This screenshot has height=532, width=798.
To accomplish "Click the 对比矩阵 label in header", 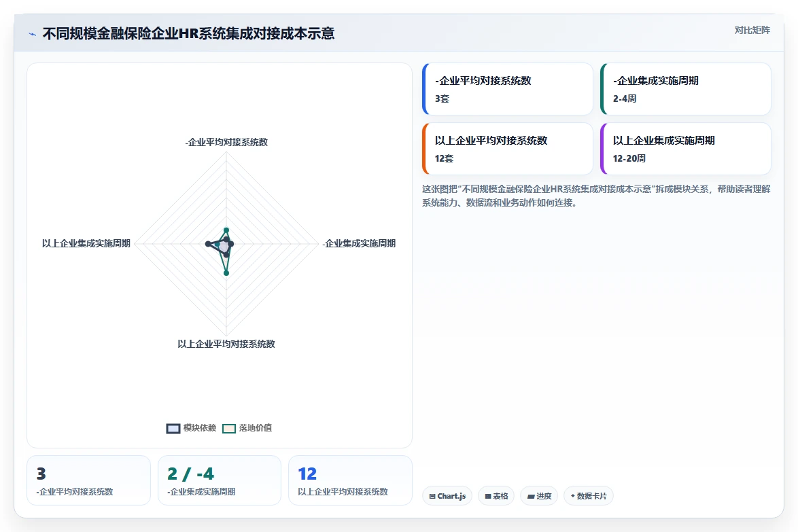I will click(752, 30).
